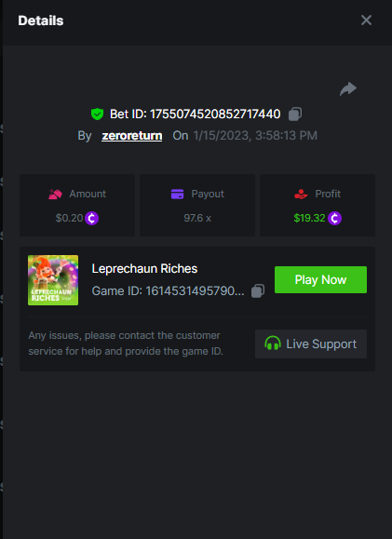Screen dimensions: 392x539
Task: Open the Leprechaun Riches game thumbnail
Action: (x=53, y=280)
